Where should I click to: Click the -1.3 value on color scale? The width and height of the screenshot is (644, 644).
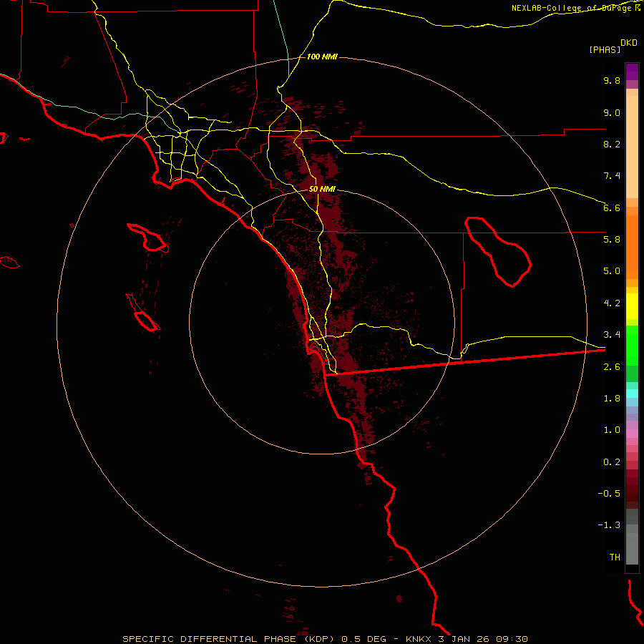point(609,525)
